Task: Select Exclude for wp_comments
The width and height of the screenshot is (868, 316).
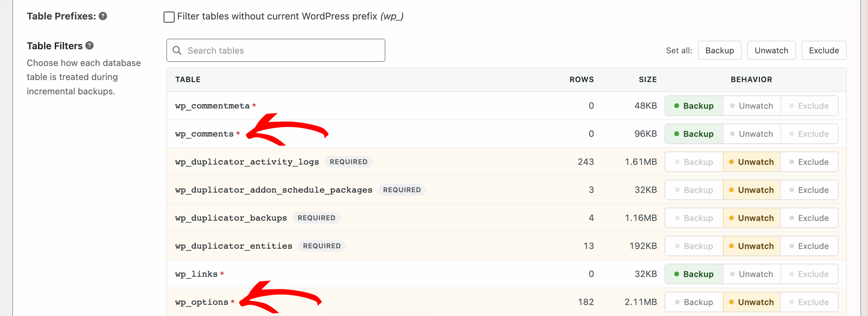Action: [809, 134]
